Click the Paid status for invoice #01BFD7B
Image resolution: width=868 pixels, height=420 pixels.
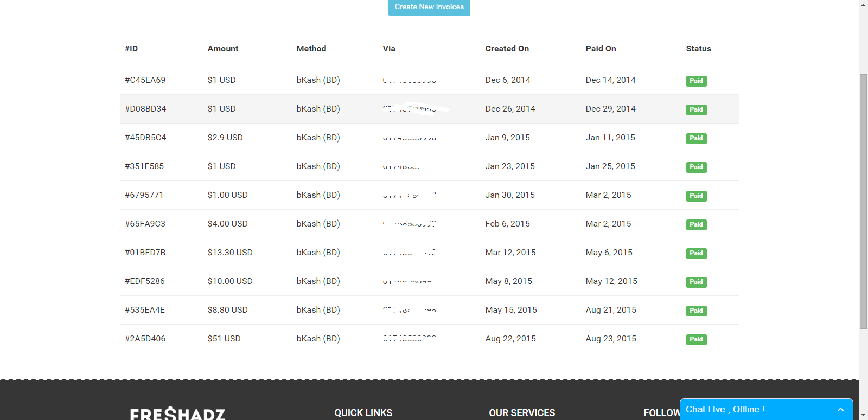[696, 253]
